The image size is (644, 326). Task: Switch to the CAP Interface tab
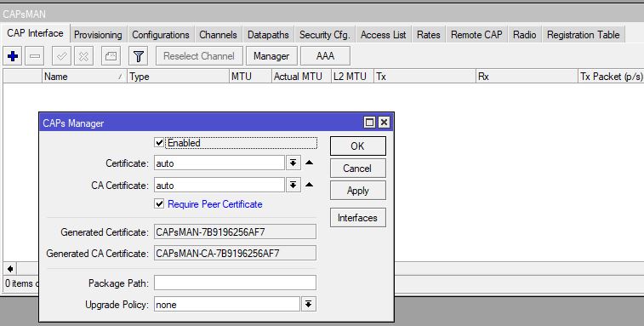36,33
